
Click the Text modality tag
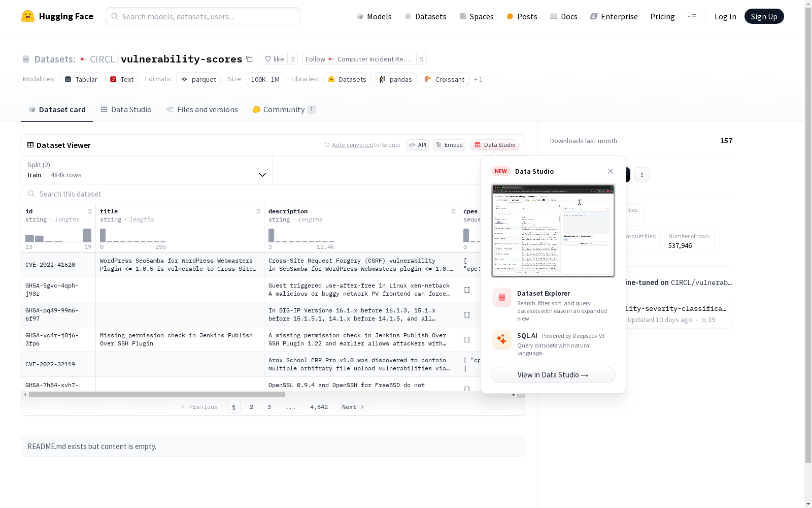coord(122,79)
